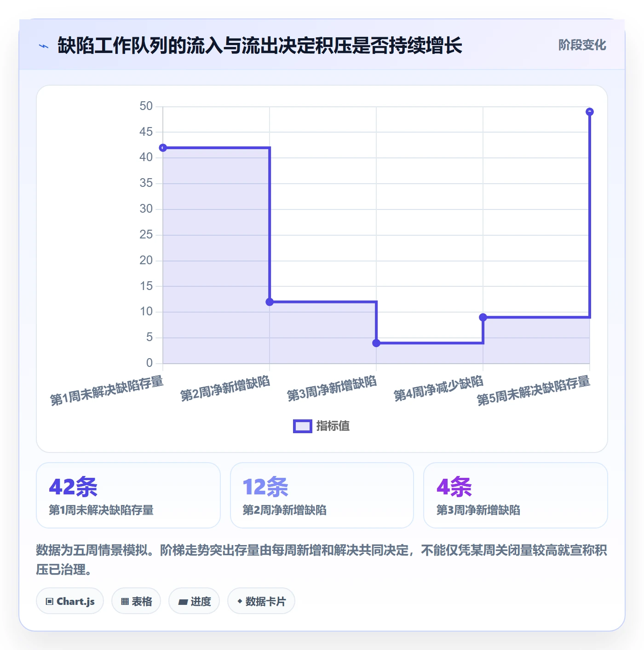Click the data point for 第5周未解决缺陷存量

(x=590, y=112)
